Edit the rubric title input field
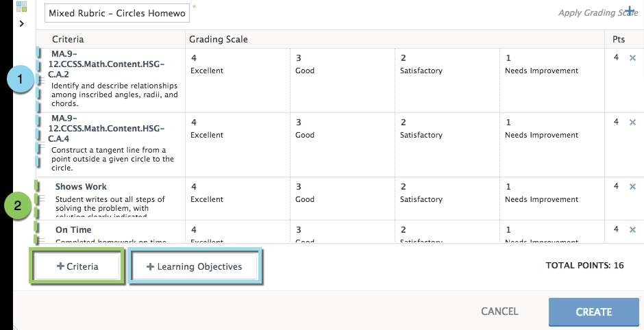 click(x=117, y=13)
